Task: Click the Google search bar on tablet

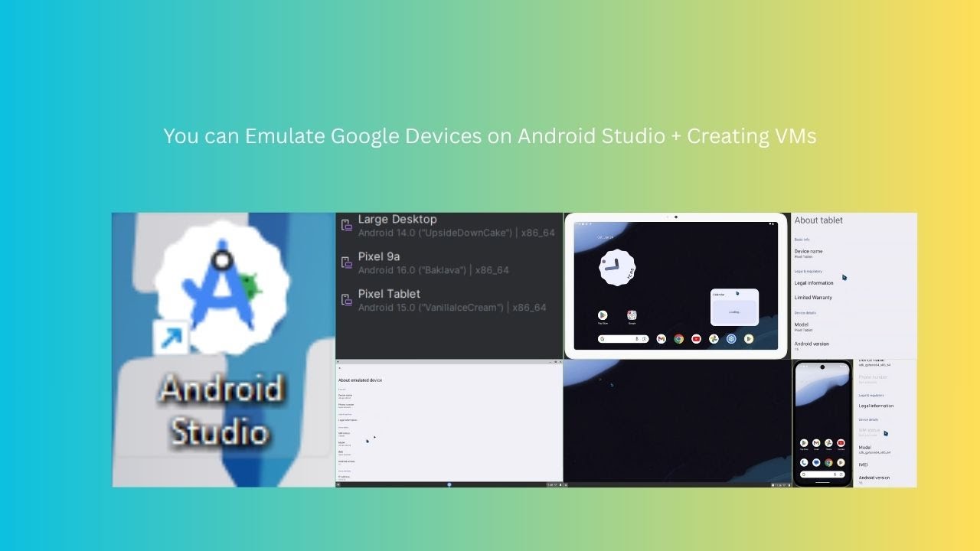Action: pyautogui.click(x=623, y=339)
